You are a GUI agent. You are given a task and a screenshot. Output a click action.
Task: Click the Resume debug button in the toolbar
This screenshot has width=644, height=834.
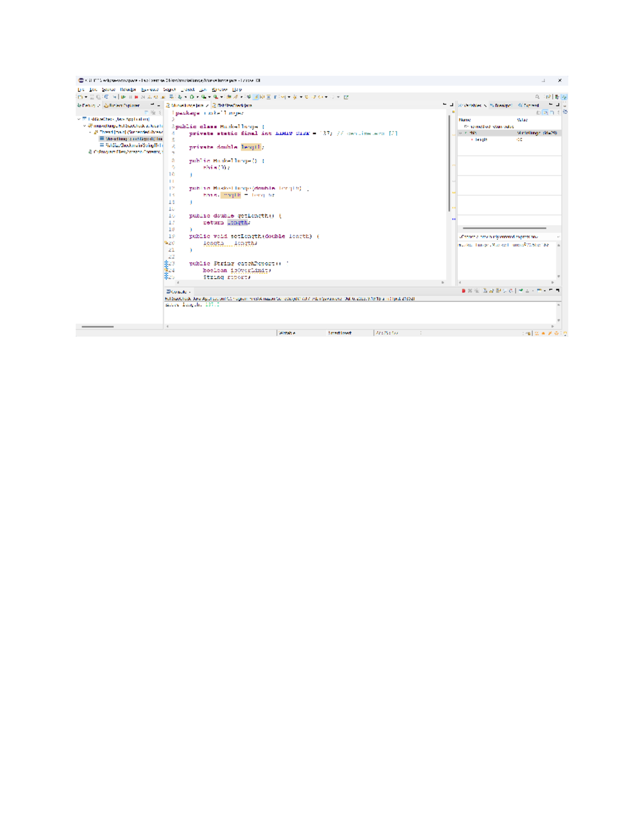[123, 97]
